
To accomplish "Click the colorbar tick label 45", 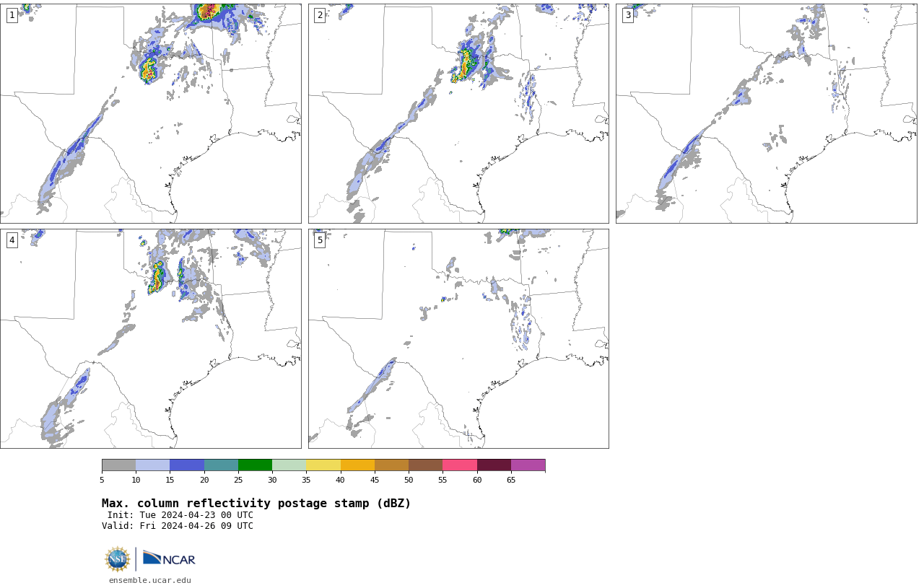I will click(375, 480).
